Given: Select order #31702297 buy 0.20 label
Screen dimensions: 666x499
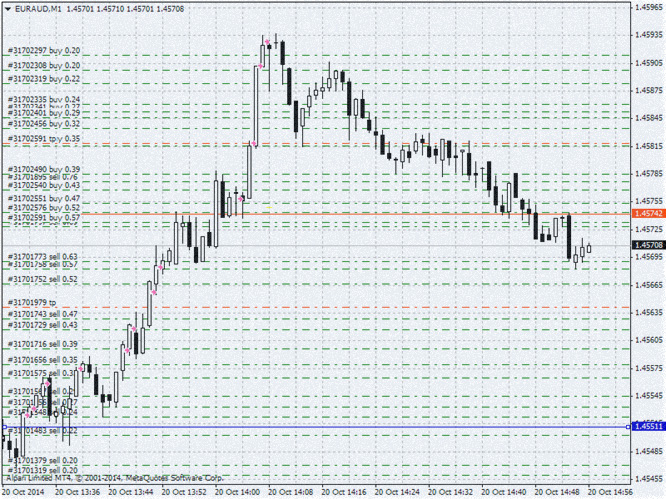Looking at the screenshot, I should [x=43, y=50].
